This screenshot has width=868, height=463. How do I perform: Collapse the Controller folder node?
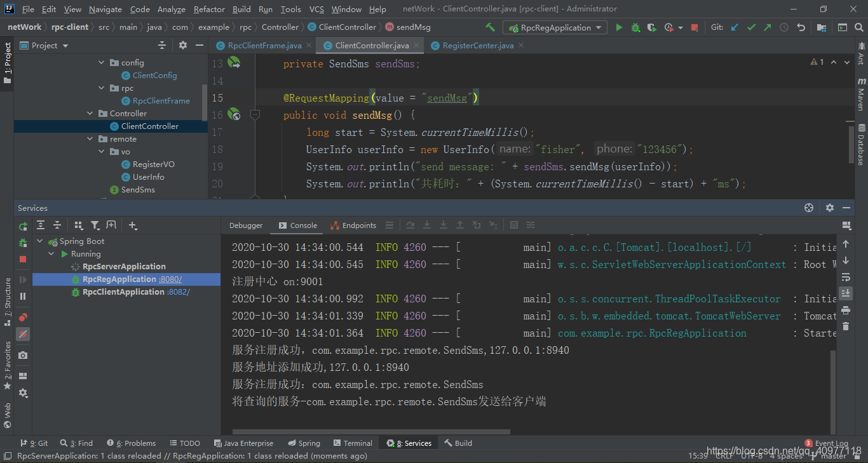tap(90, 113)
